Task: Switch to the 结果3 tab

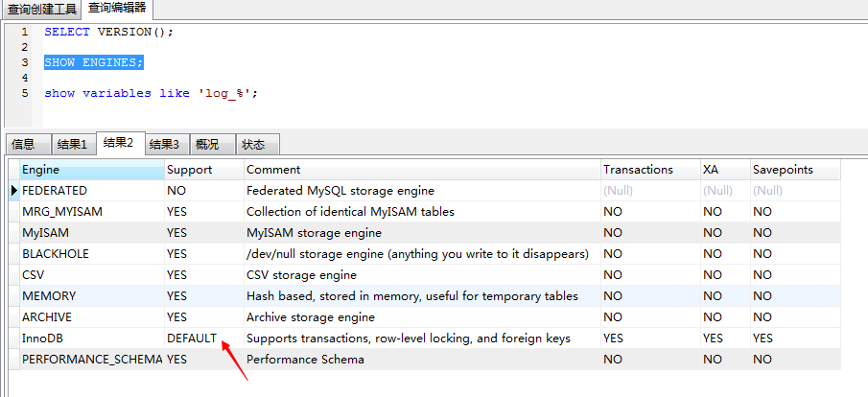Action: point(167,145)
